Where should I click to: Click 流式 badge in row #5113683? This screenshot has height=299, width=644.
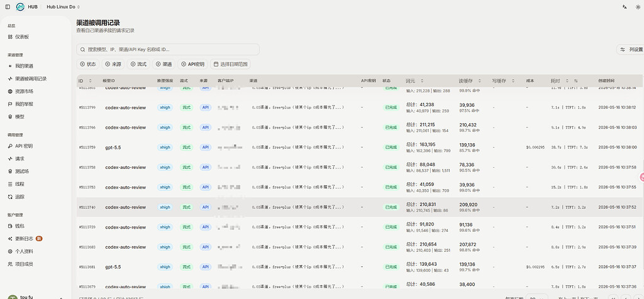(x=186, y=247)
